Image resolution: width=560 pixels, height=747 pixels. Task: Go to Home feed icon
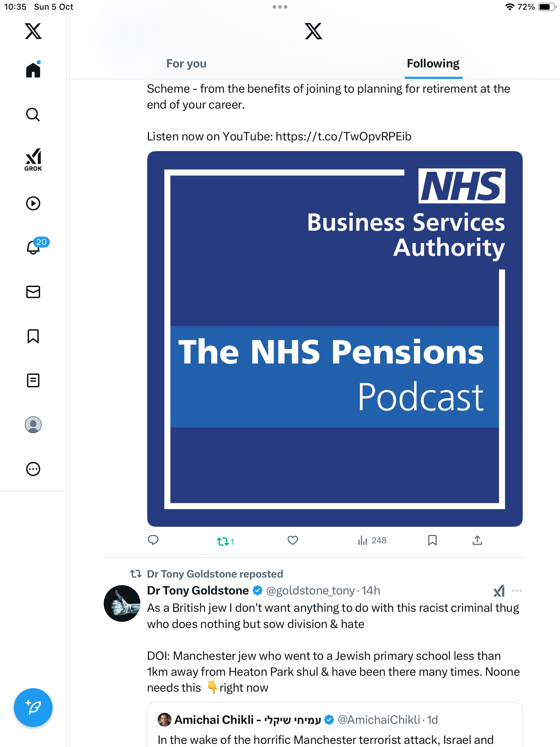[33, 70]
